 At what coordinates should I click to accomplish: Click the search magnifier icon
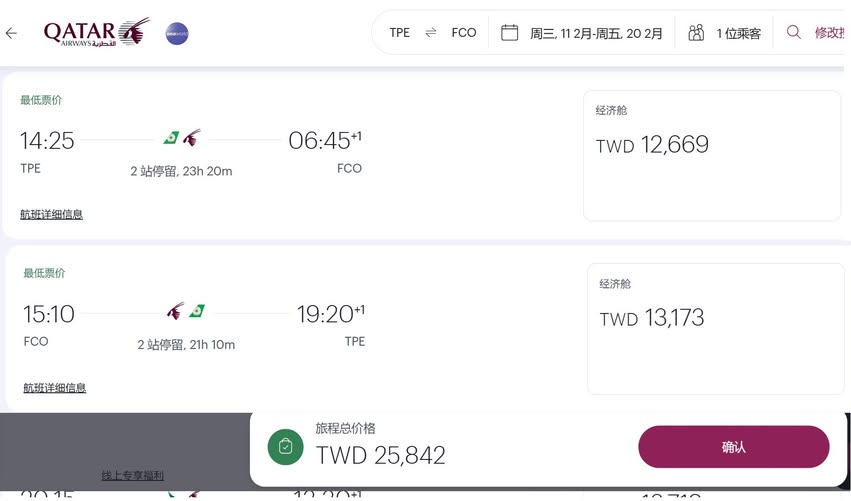click(794, 32)
